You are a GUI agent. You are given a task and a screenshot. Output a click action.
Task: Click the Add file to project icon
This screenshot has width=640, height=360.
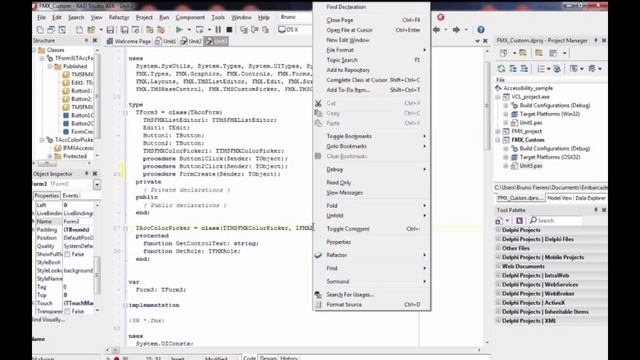pyautogui.click(x=150, y=30)
